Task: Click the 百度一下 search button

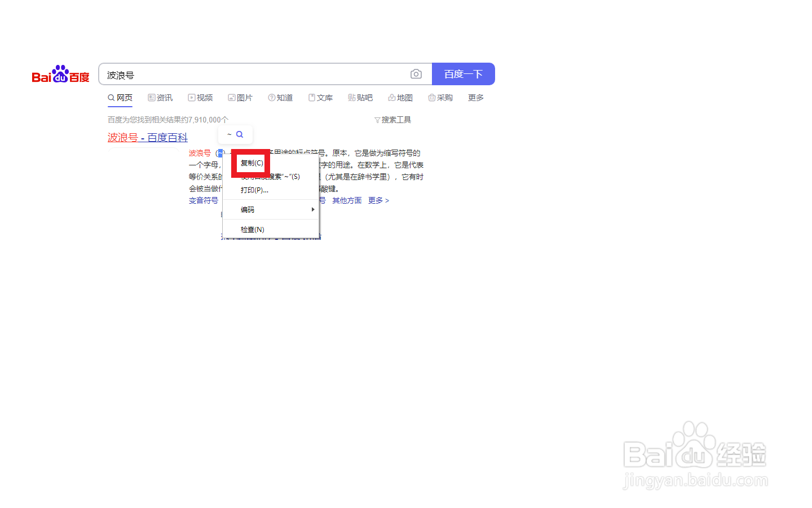Action: pyautogui.click(x=463, y=73)
